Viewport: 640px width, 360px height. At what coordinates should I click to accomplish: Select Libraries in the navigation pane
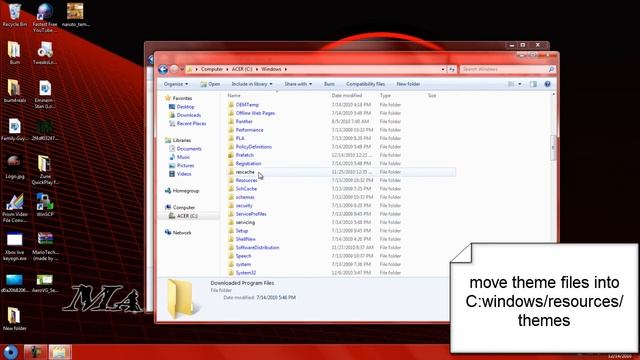click(178, 140)
